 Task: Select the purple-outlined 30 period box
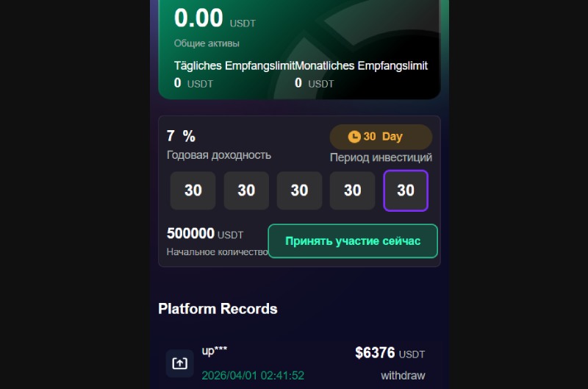coord(406,190)
